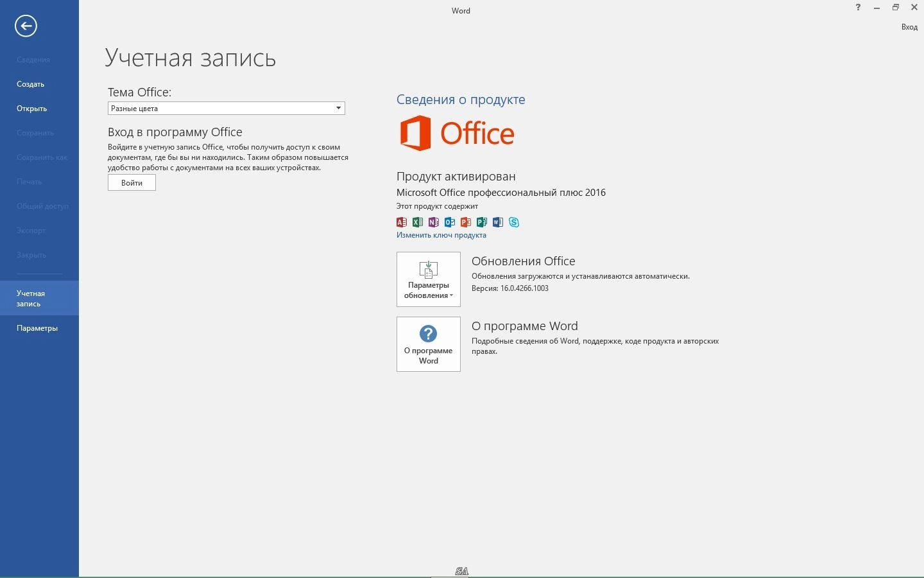Open the Тема Office dropdown
The width and height of the screenshot is (924, 578).
click(227, 108)
